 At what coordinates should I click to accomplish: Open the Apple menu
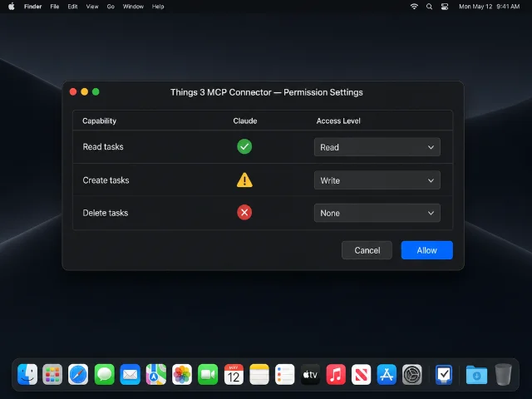(x=12, y=7)
